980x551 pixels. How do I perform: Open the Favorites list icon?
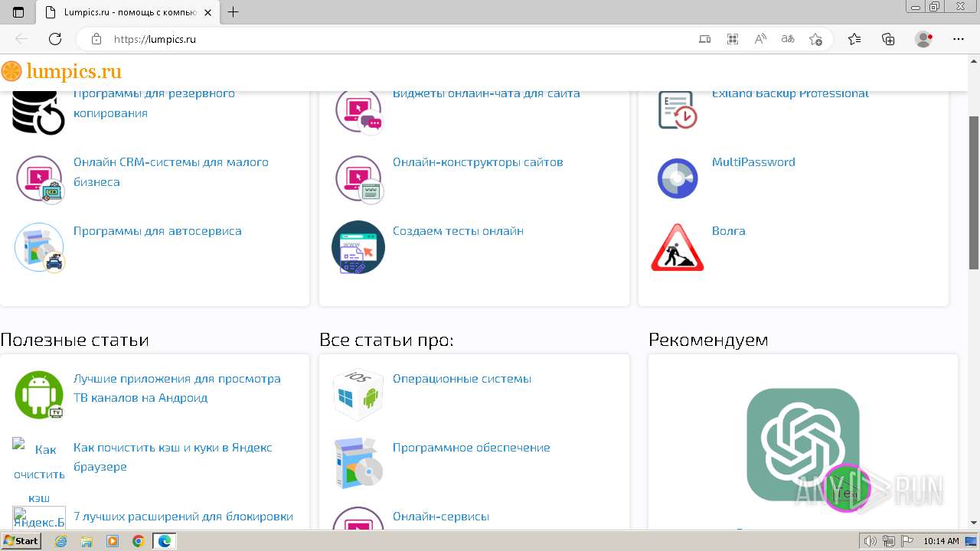(854, 39)
